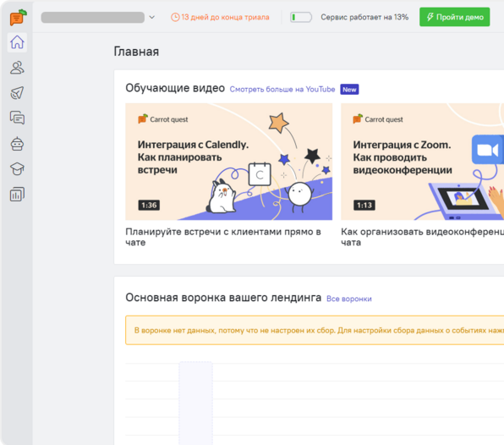The height and width of the screenshot is (445, 504).
Task: Open the analytics reports sidebar icon
Action: coord(17,195)
